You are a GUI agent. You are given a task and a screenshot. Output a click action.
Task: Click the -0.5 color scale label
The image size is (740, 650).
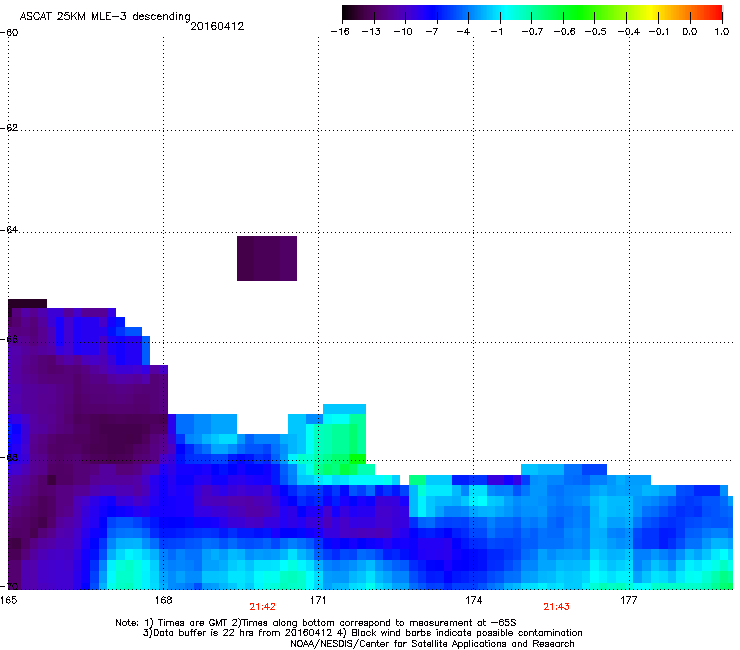[596, 32]
